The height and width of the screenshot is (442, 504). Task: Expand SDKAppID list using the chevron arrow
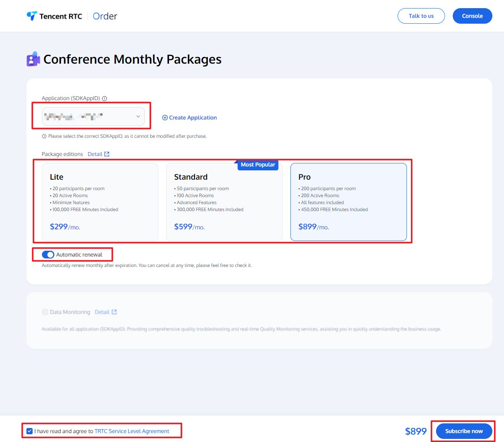coord(138,116)
